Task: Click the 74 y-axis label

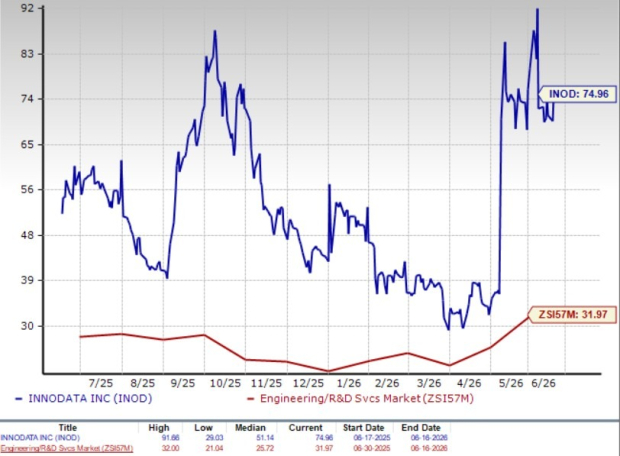Action: pos(28,99)
